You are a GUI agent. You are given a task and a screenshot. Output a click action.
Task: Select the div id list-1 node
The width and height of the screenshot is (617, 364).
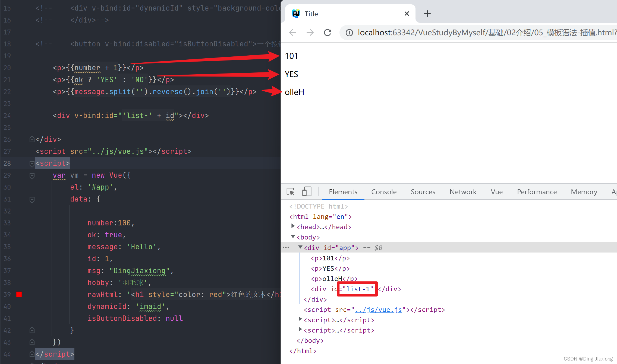356,289
